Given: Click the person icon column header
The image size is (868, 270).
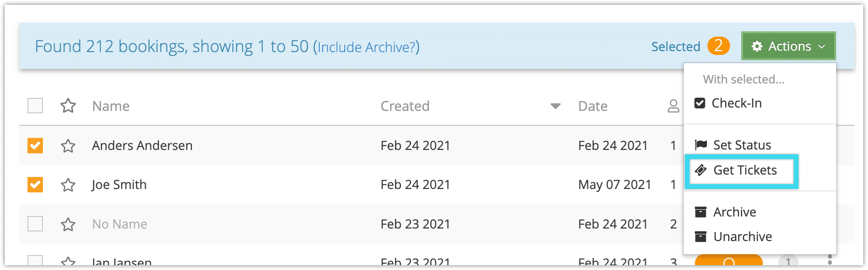Looking at the screenshot, I should (x=673, y=106).
